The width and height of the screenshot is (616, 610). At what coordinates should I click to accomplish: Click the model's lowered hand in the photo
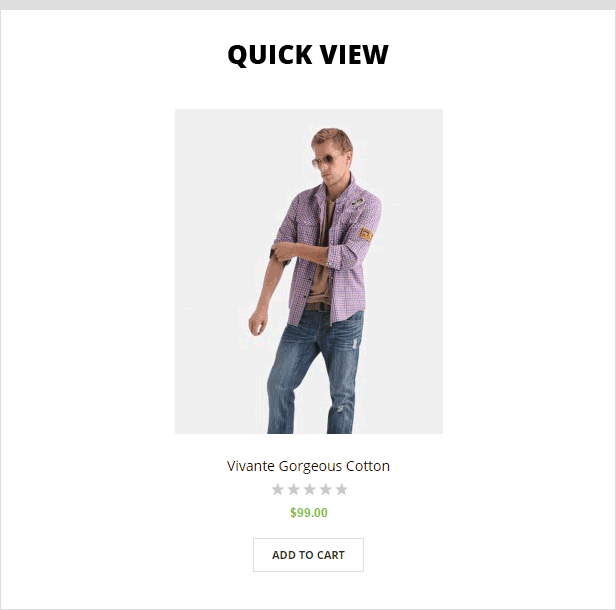[x=257, y=323]
